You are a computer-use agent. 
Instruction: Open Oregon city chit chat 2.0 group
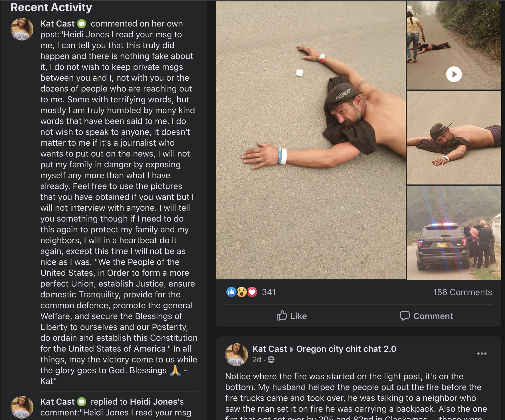(x=346, y=349)
